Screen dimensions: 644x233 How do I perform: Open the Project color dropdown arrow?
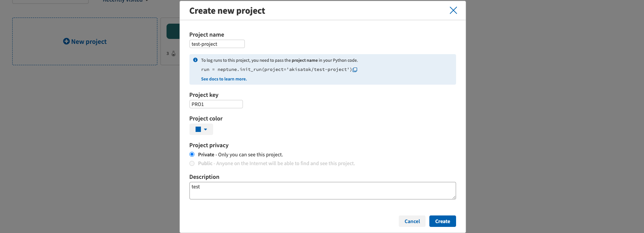pyautogui.click(x=205, y=129)
